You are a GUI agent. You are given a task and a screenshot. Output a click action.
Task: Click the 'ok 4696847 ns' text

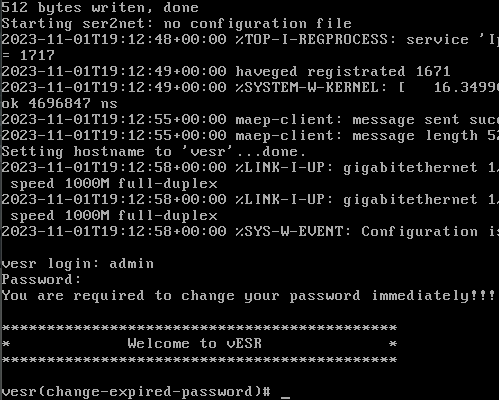click(59, 103)
